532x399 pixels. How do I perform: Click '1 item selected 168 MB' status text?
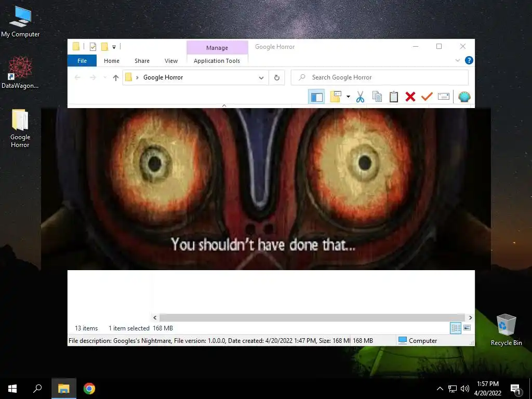click(x=140, y=328)
